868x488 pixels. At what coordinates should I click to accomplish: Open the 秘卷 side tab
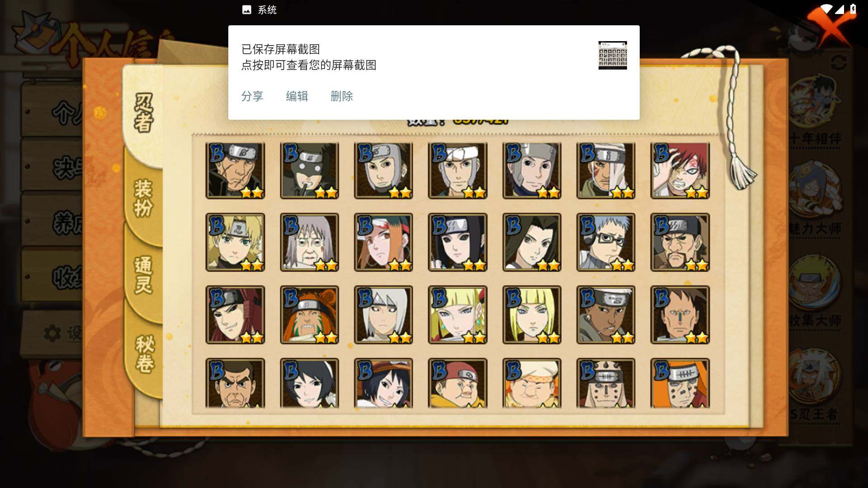click(x=145, y=353)
